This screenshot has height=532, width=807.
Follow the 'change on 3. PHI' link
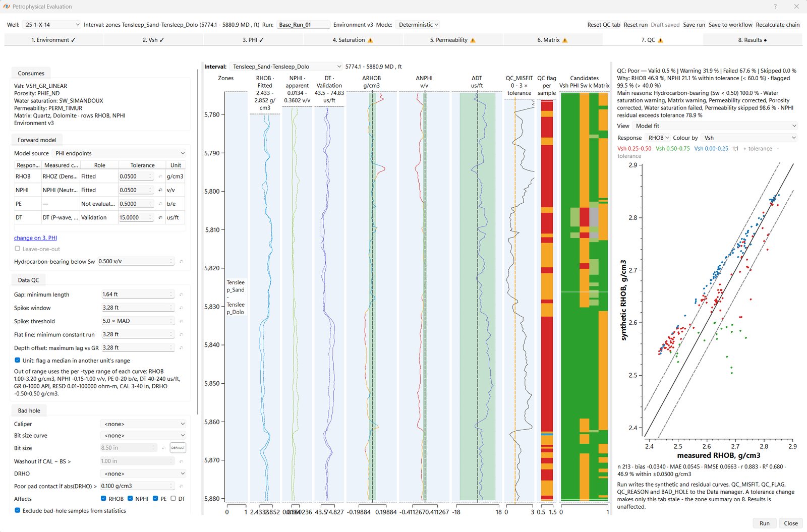35,238
